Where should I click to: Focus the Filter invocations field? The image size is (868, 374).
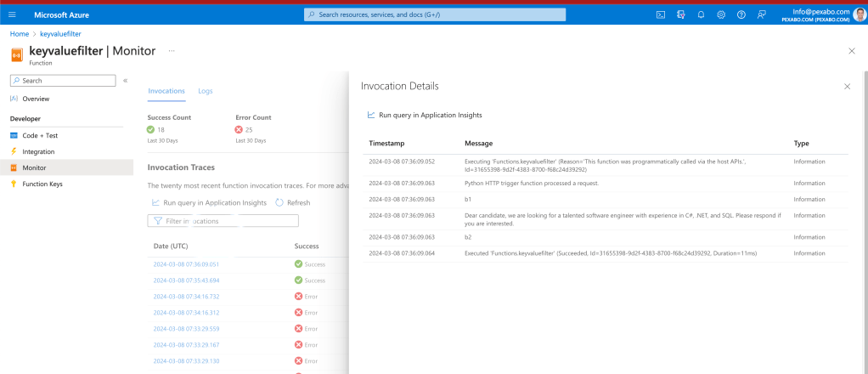tap(223, 221)
